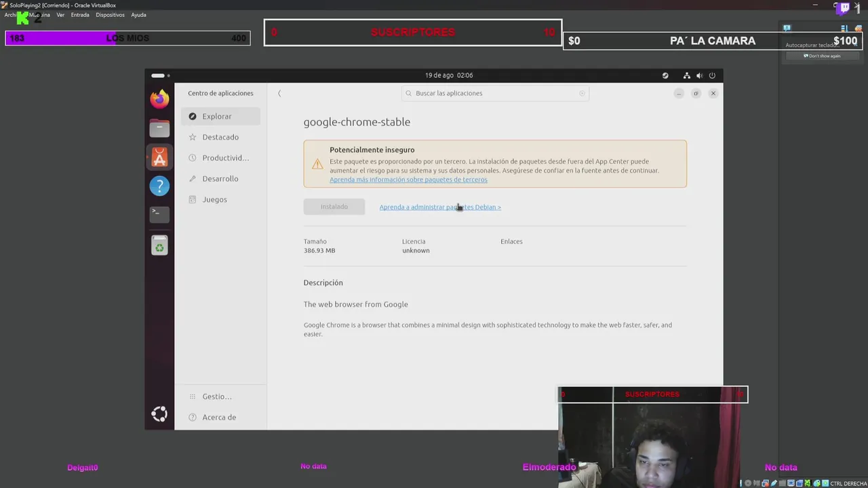Open the Entrada menu in VirtualBox
Image resolution: width=868 pixels, height=488 pixels.
(80, 15)
